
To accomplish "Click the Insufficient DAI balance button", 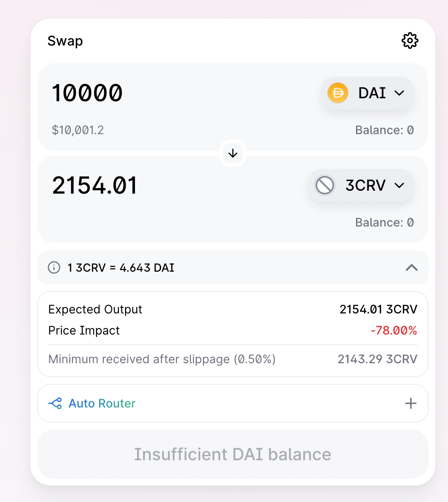I will [233, 454].
